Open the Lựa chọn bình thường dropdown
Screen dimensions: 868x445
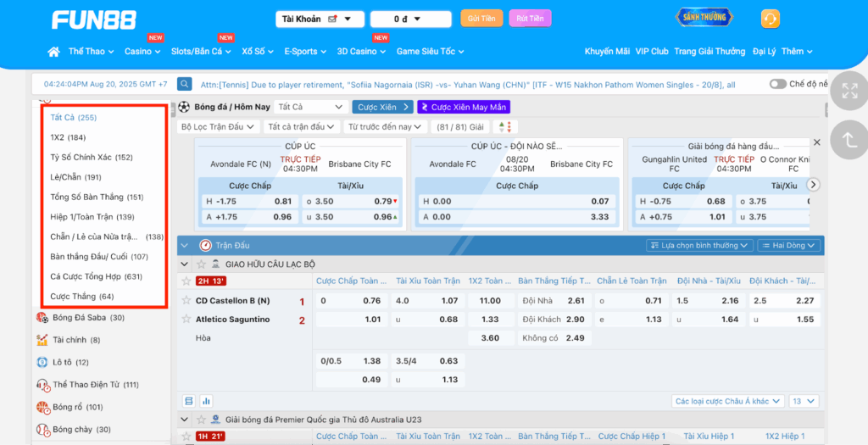(698, 245)
